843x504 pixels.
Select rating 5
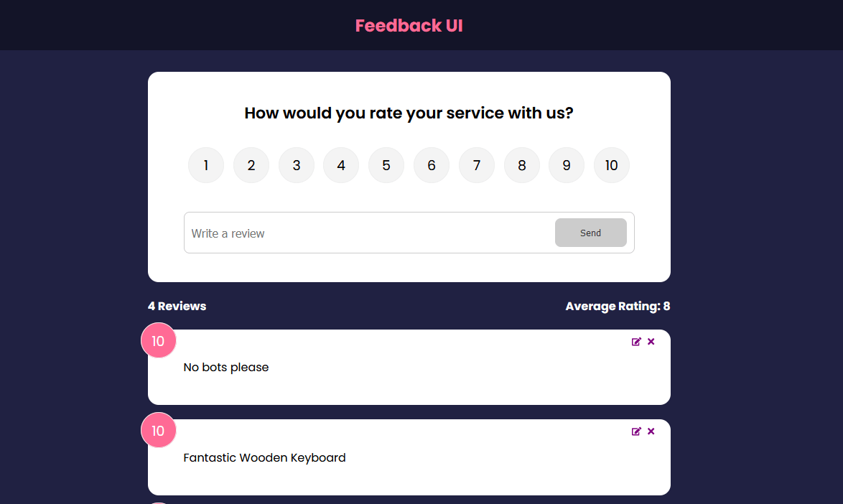[386, 165]
